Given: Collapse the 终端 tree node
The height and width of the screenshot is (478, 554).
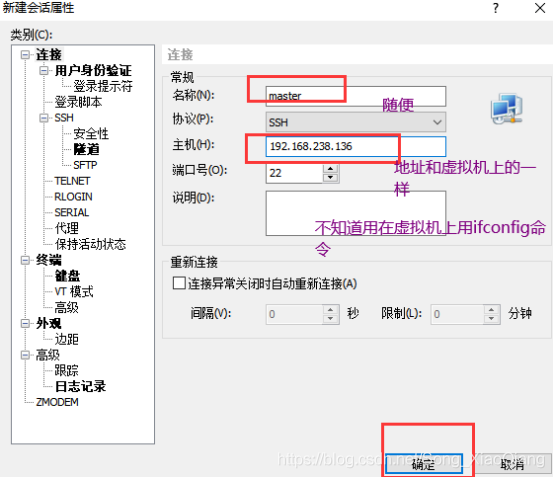Looking at the screenshot, I should (25, 260).
